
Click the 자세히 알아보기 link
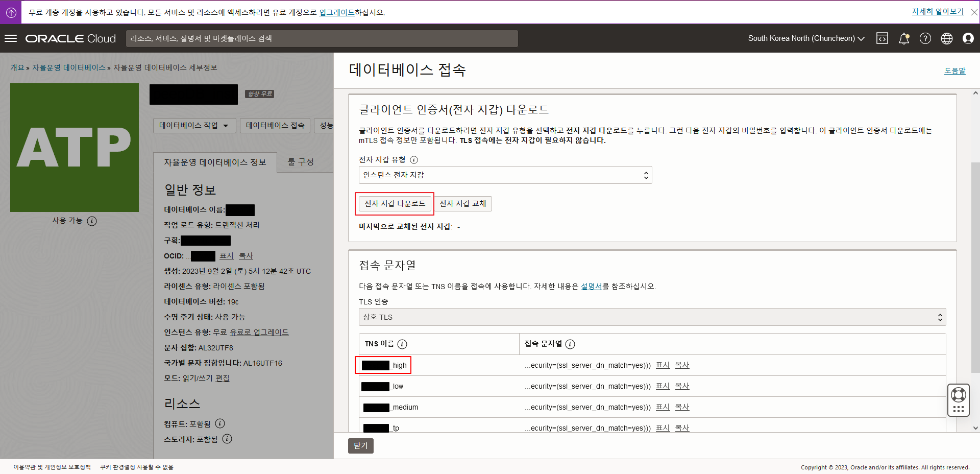pyautogui.click(x=938, y=12)
